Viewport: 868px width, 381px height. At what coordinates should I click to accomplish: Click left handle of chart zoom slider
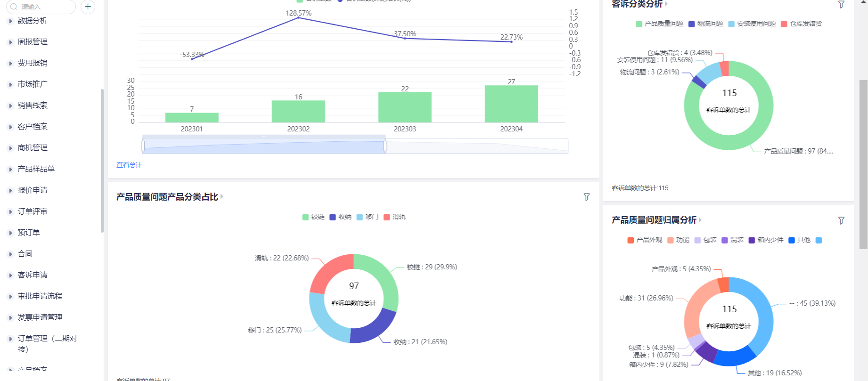click(143, 146)
